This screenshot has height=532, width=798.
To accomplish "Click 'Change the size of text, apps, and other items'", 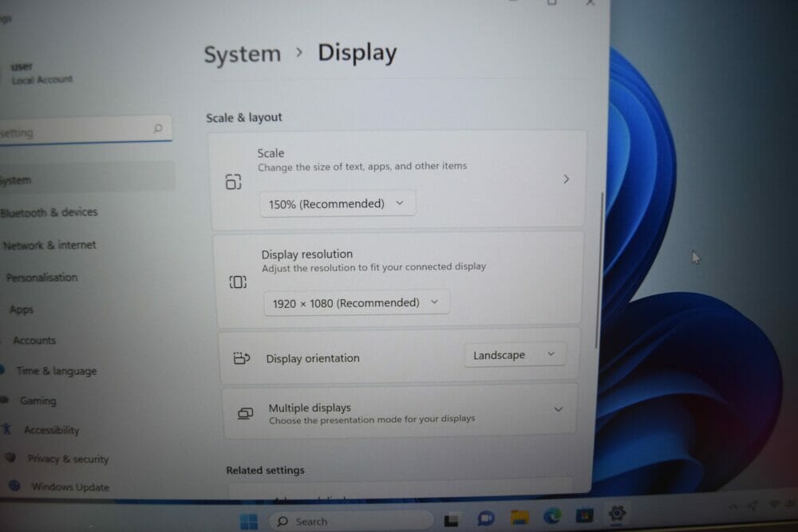I will pyautogui.click(x=361, y=167).
